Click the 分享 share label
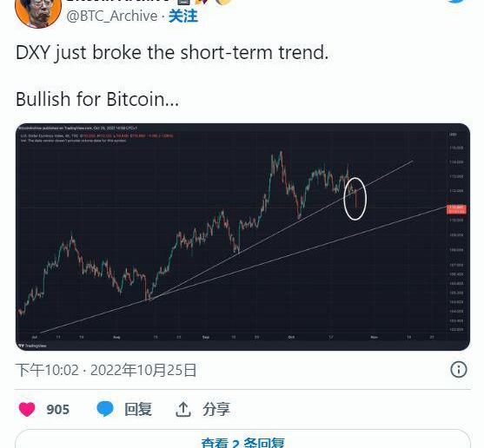The image size is (484, 448). coord(216,410)
